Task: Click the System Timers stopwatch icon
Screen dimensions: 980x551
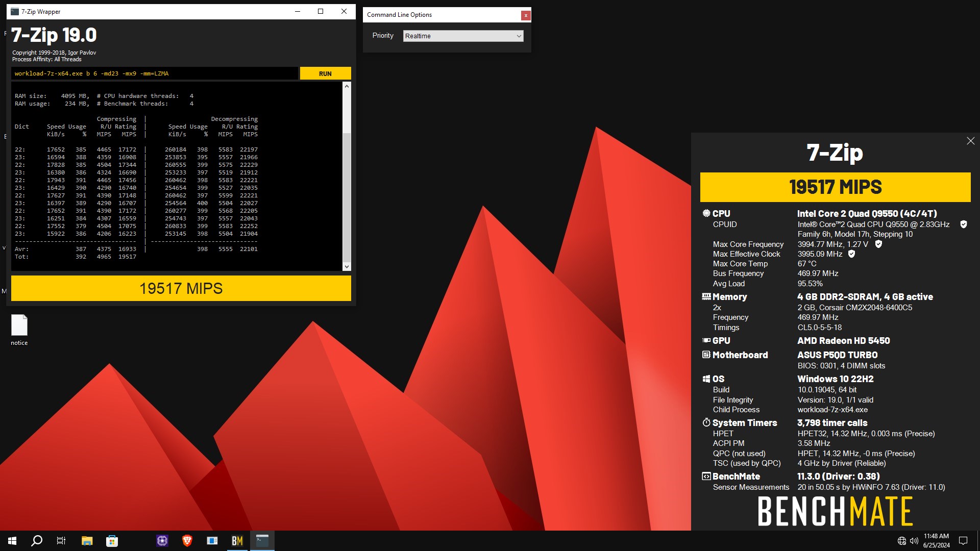Action: coord(706,422)
